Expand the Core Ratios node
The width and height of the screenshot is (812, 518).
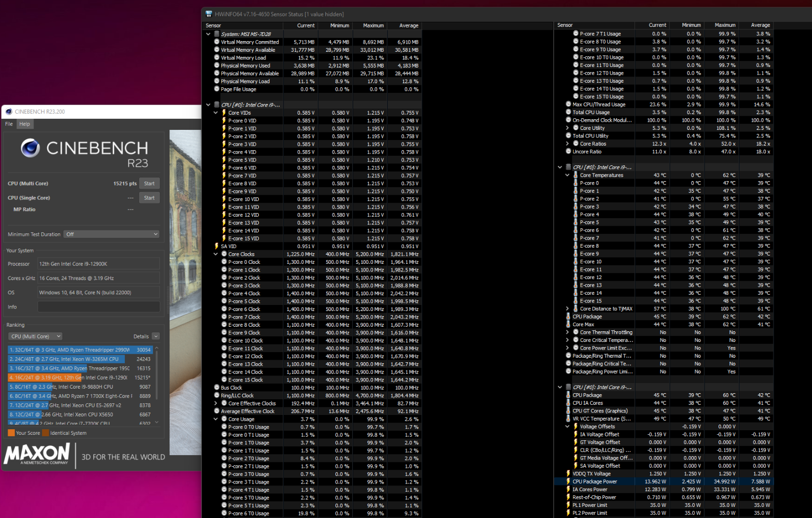[567, 144]
